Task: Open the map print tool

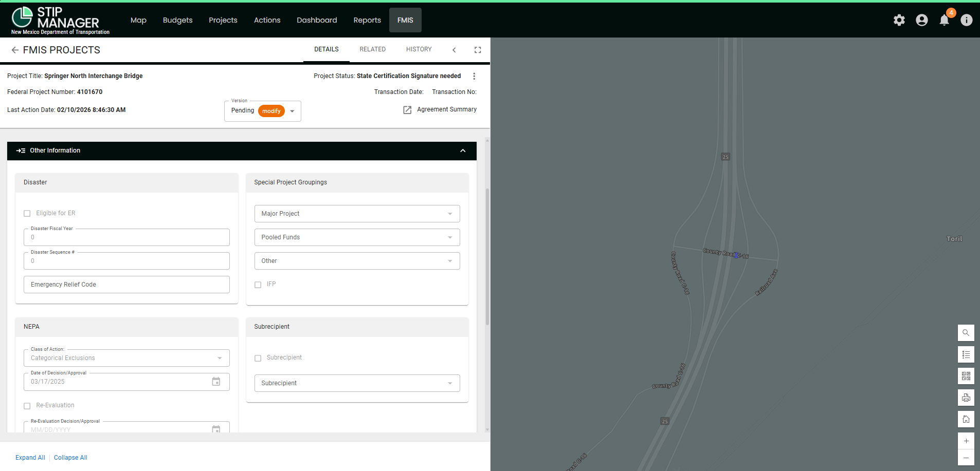Action: (966, 398)
